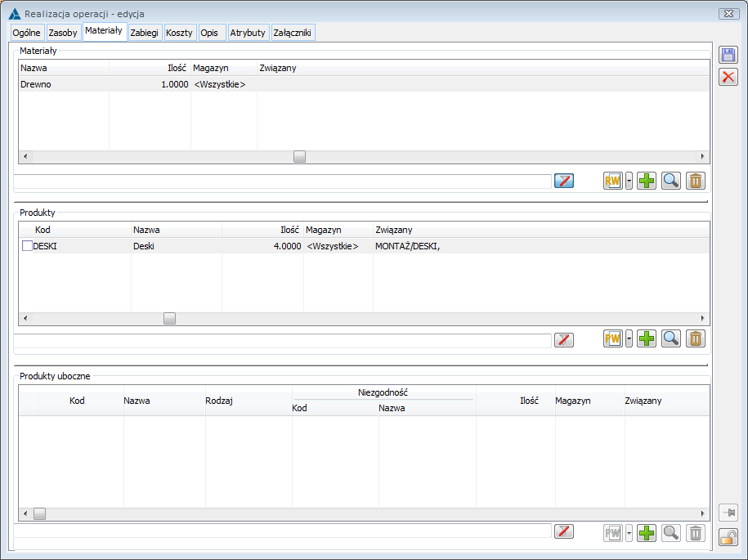Expand dropdown arrow next to Produkty PW button
The width and height of the screenshot is (748, 560).
pos(629,338)
